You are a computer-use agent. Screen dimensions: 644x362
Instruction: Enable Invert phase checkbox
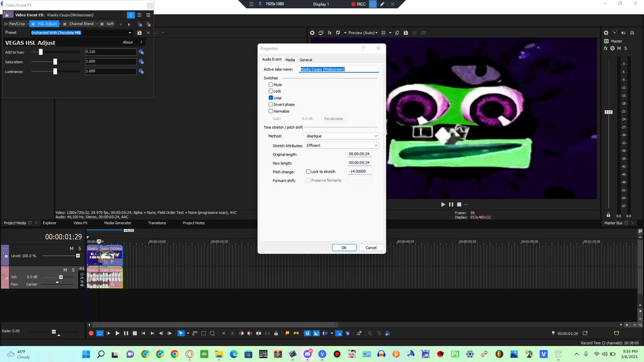pos(271,105)
